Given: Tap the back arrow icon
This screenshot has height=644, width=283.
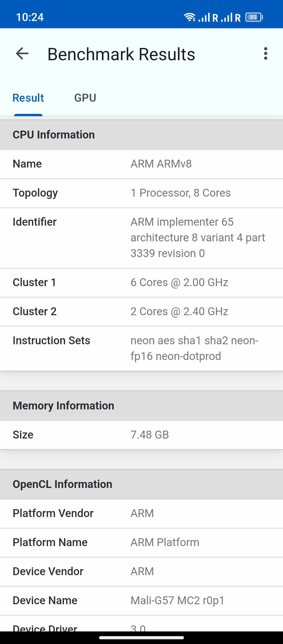Looking at the screenshot, I should [22, 54].
